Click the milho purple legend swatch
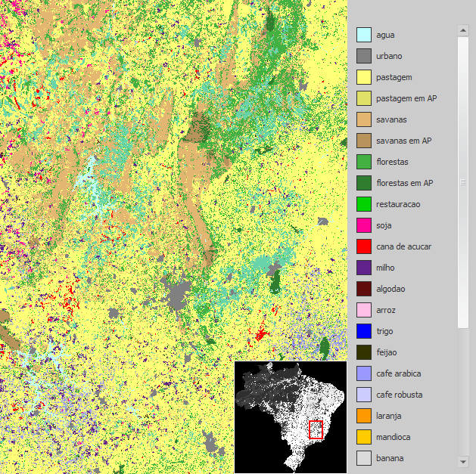The width and height of the screenshot is (476, 474). pyautogui.click(x=364, y=268)
